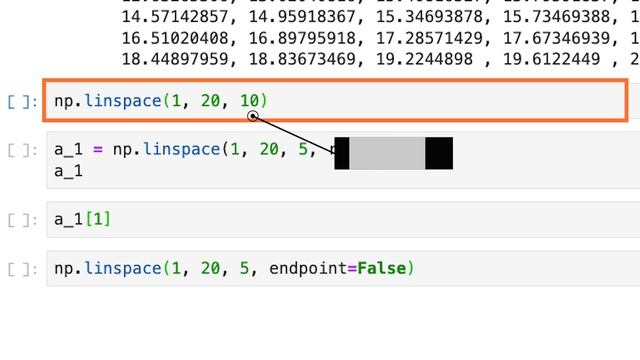
Task: Click the endpoint=False linspace cell
Action: (x=343, y=268)
